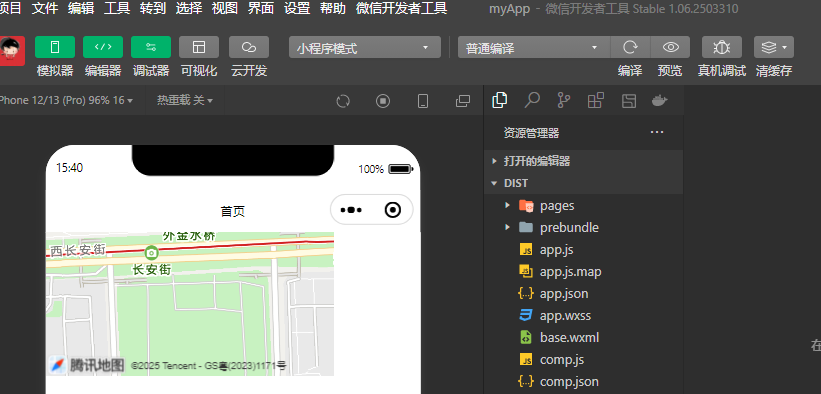Open the 视图 menu
Screen dimensions: 821x394
click(x=225, y=8)
